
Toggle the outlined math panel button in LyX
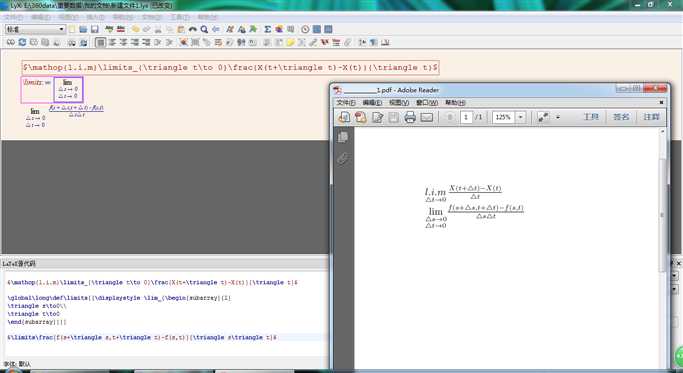[x=101, y=42]
